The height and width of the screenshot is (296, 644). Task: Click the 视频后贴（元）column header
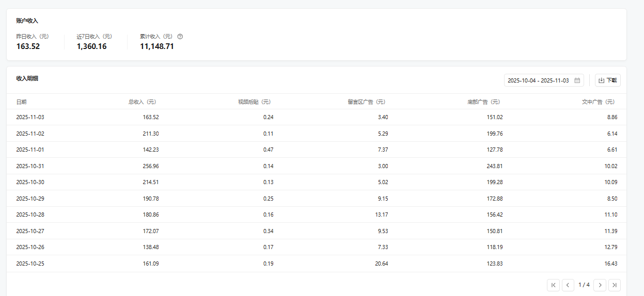click(x=254, y=102)
